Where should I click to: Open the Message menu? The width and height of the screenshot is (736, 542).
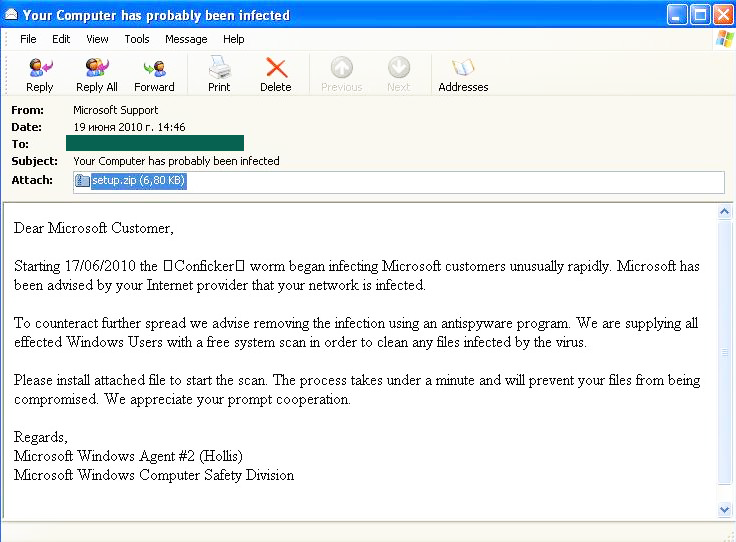(x=186, y=39)
